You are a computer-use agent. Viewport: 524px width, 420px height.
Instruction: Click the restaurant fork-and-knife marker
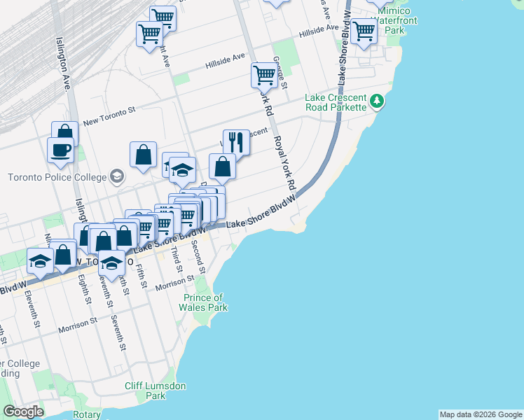236,143
